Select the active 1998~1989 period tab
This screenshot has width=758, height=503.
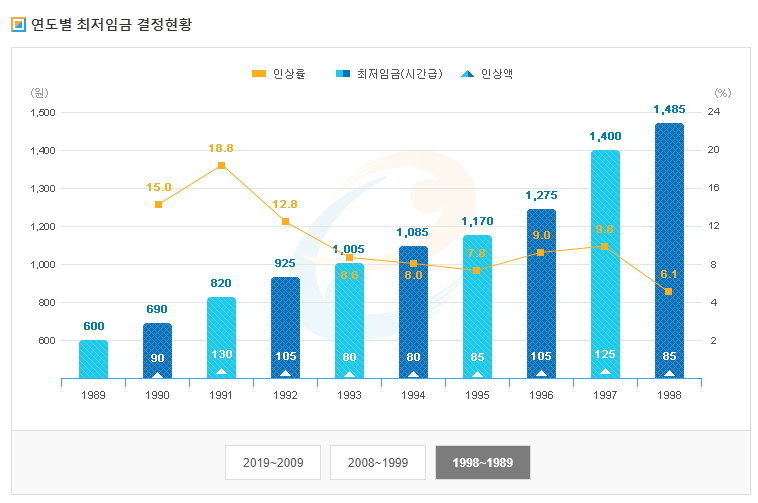tap(483, 463)
